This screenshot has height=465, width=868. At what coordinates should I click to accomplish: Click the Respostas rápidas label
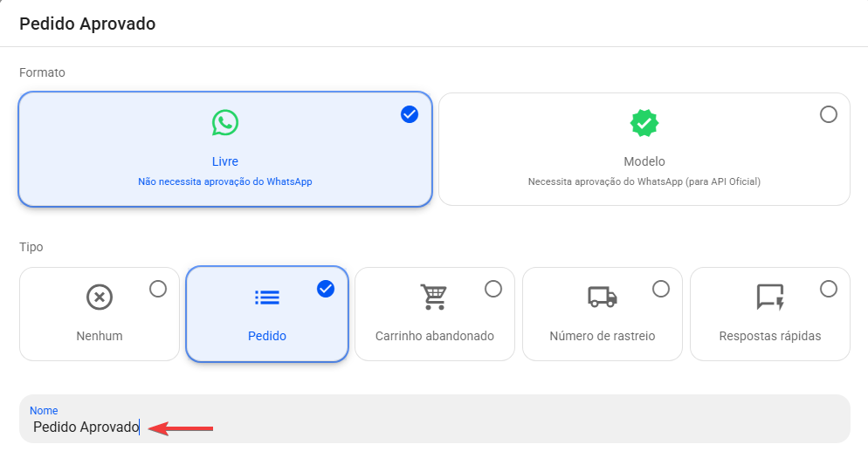tap(770, 336)
